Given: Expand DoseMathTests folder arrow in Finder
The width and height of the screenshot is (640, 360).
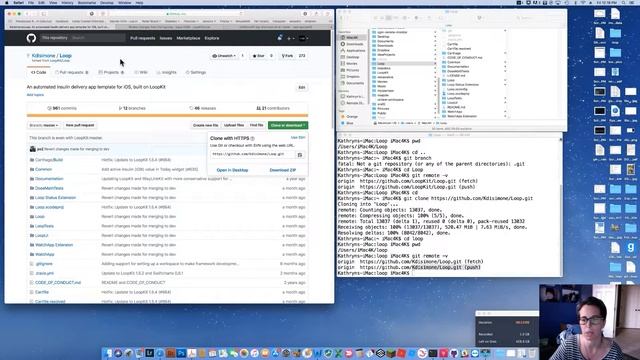Looking at the screenshot, I should [x=505, y=71].
